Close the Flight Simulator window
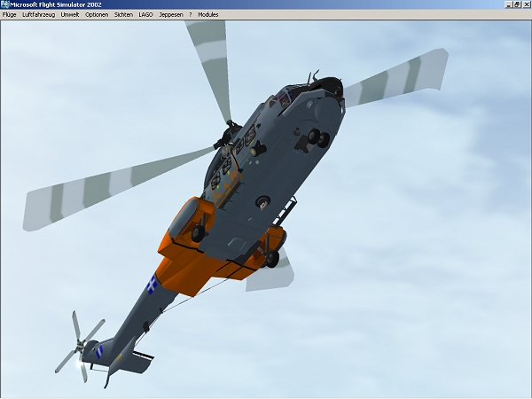This screenshot has width=532, height=399. point(526,4)
